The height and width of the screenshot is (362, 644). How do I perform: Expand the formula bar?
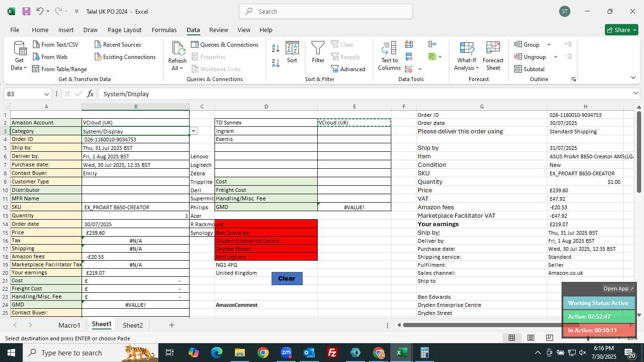[x=635, y=94]
